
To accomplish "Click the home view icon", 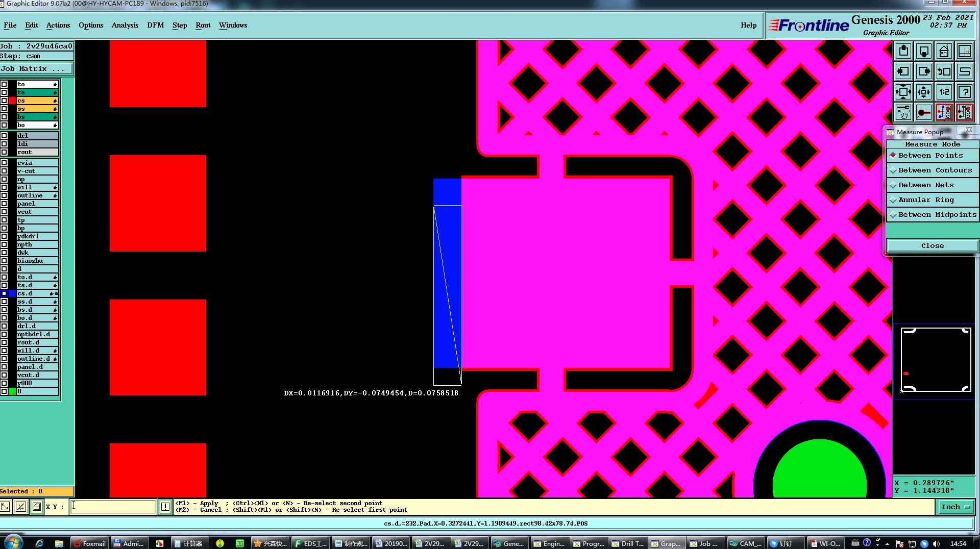I will tap(944, 51).
